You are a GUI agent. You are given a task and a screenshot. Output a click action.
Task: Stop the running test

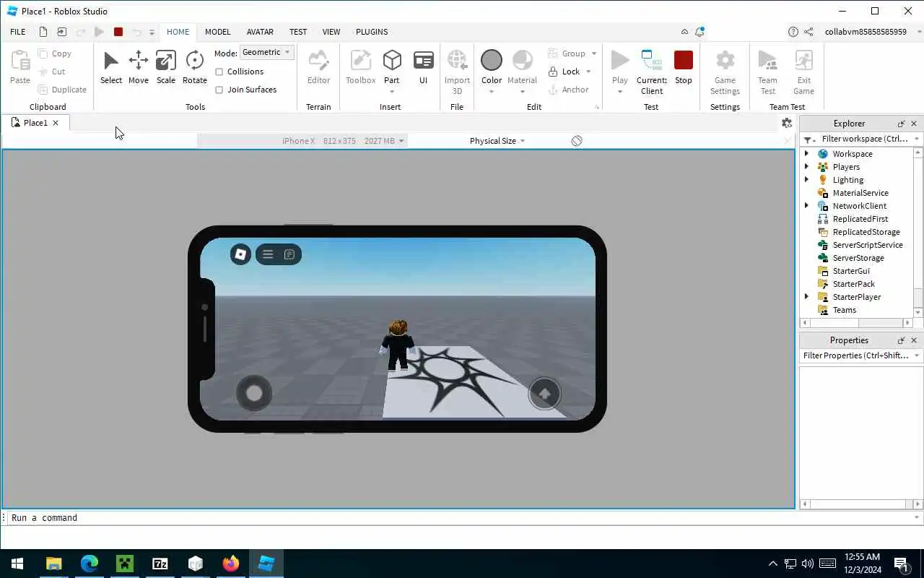pos(683,68)
